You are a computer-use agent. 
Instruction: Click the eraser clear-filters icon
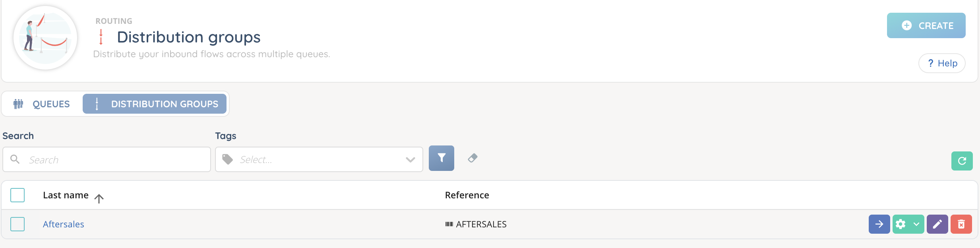coord(473,158)
